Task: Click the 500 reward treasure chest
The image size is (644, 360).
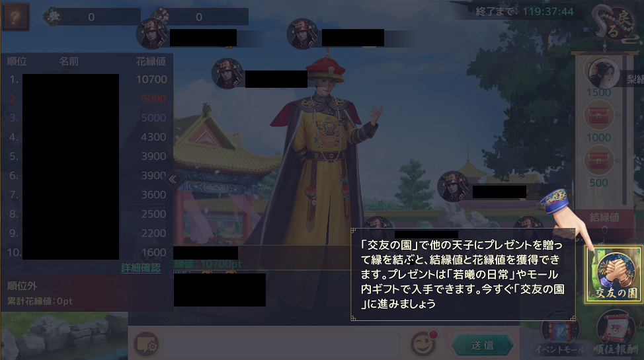Action: (599, 161)
